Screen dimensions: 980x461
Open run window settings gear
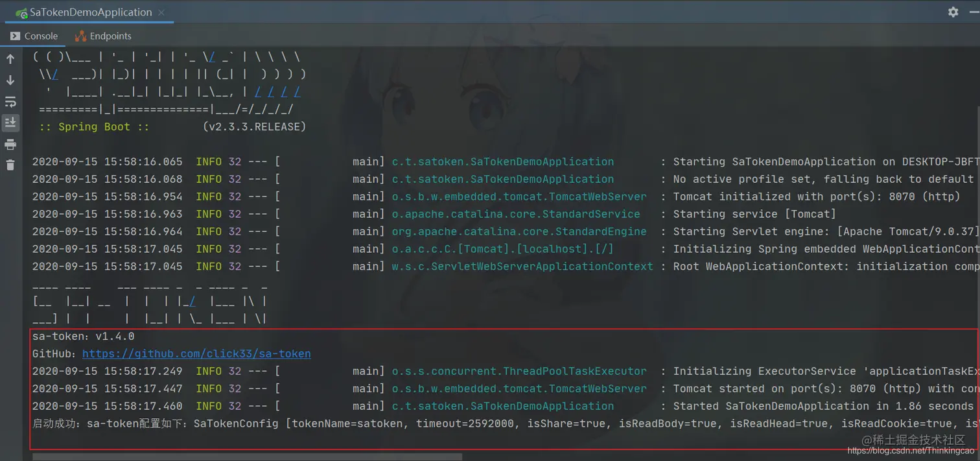[953, 12]
